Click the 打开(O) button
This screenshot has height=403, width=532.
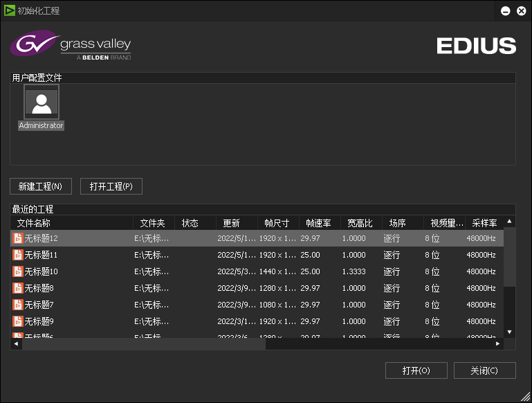coord(416,370)
